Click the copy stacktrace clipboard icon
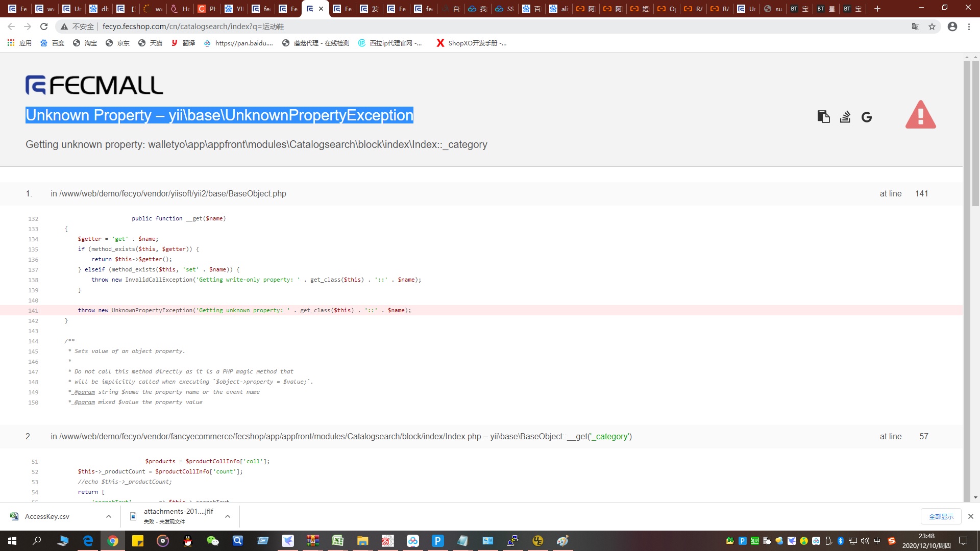Viewport: 980px width, 551px height. tap(823, 117)
